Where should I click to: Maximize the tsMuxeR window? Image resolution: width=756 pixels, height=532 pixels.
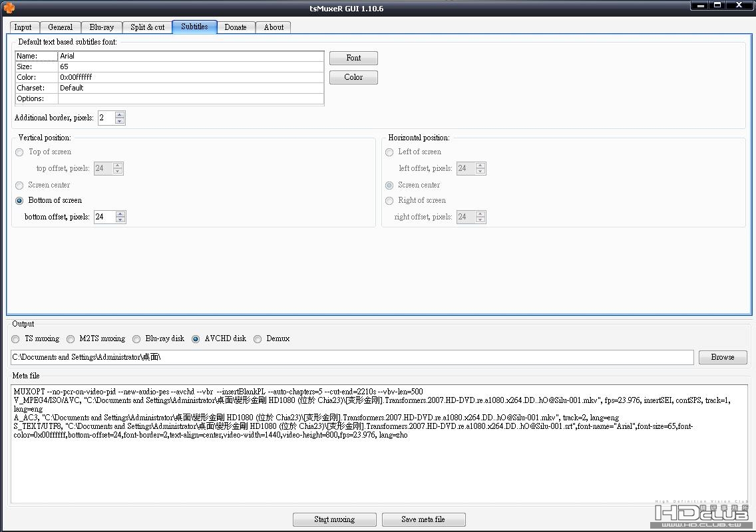tap(717, 5)
